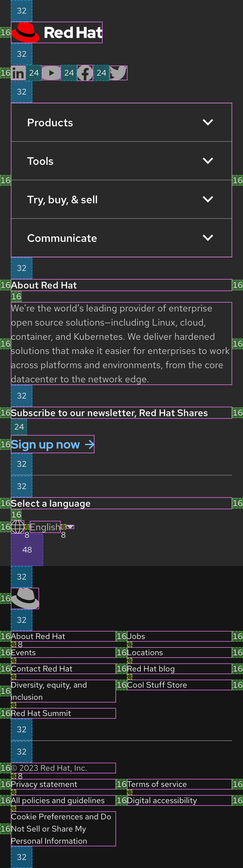Expand the Communicate accordion
The image size is (243, 868).
tap(122, 238)
